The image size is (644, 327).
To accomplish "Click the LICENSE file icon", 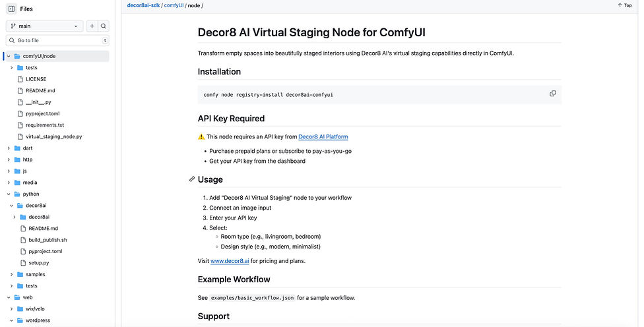I will 20,79.
